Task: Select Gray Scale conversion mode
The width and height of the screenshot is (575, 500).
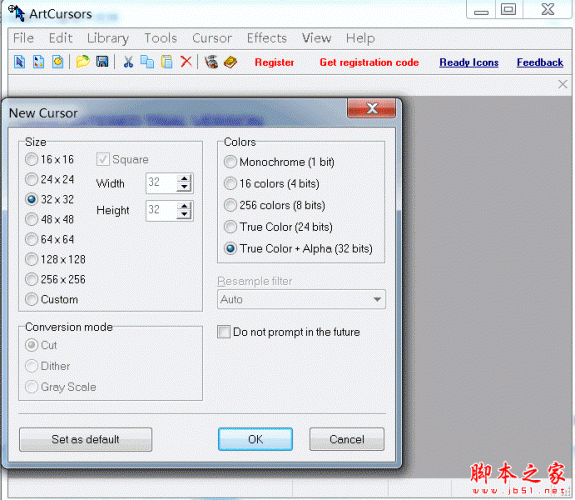Action: coord(61,387)
